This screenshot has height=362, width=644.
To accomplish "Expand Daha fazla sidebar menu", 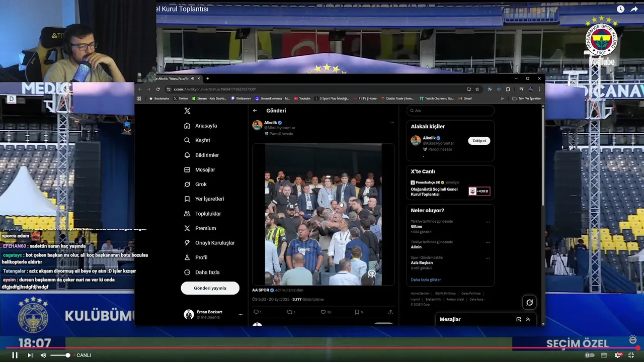I will click(x=202, y=272).
